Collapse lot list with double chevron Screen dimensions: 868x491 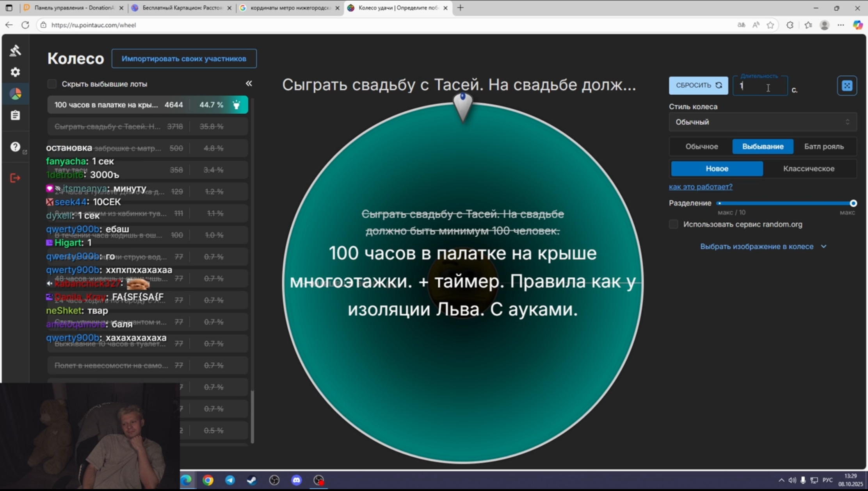[249, 84]
